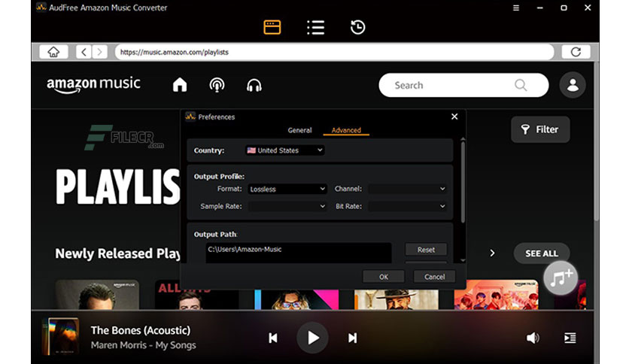
Task: Click the output path field
Action: [299, 253]
